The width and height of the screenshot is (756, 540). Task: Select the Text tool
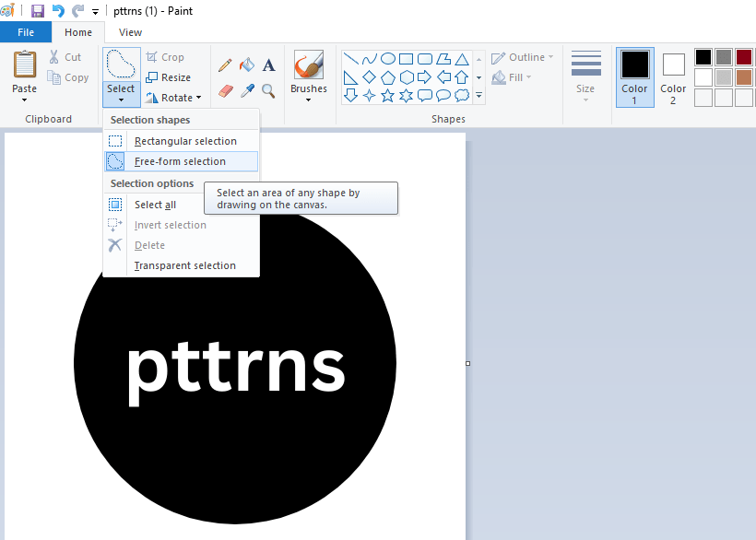(x=268, y=65)
